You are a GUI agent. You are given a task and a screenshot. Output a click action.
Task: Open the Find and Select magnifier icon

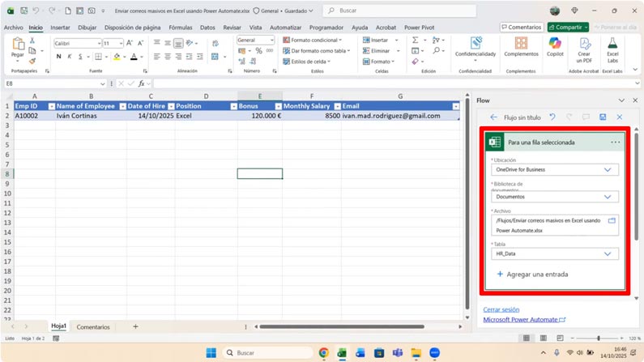[x=436, y=50]
